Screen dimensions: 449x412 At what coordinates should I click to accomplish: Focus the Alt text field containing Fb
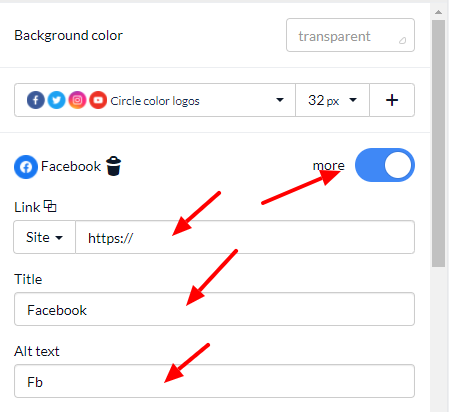click(214, 381)
